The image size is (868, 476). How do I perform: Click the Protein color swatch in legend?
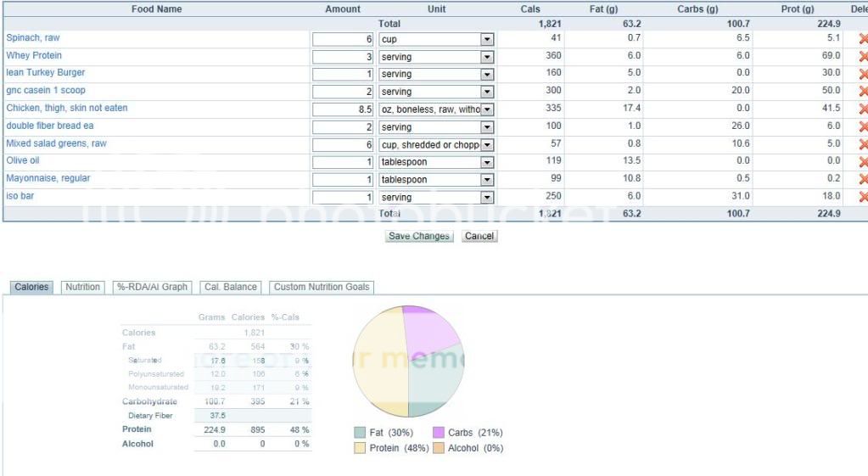pos(361,448)
